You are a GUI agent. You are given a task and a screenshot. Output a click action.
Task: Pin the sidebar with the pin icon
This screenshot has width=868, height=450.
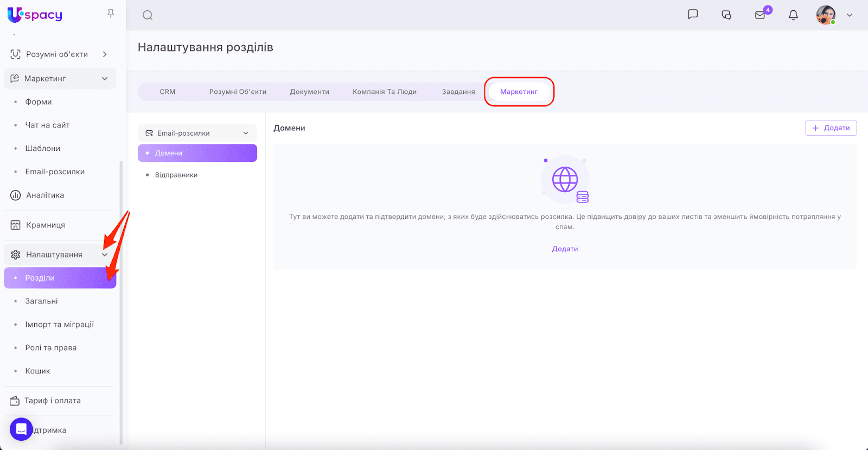pyautogui.click(x=111, y=14)
